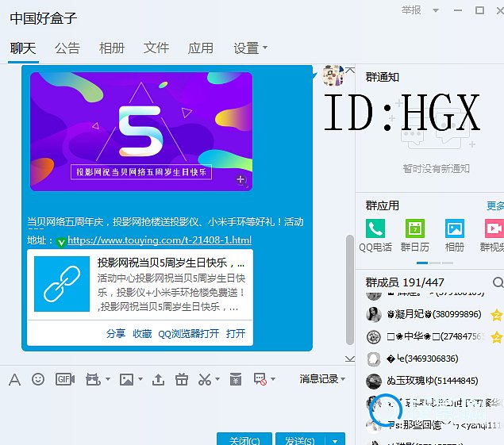Click the GIF sticker icon
The image size is (504, 445).
(x=65, y=379)
